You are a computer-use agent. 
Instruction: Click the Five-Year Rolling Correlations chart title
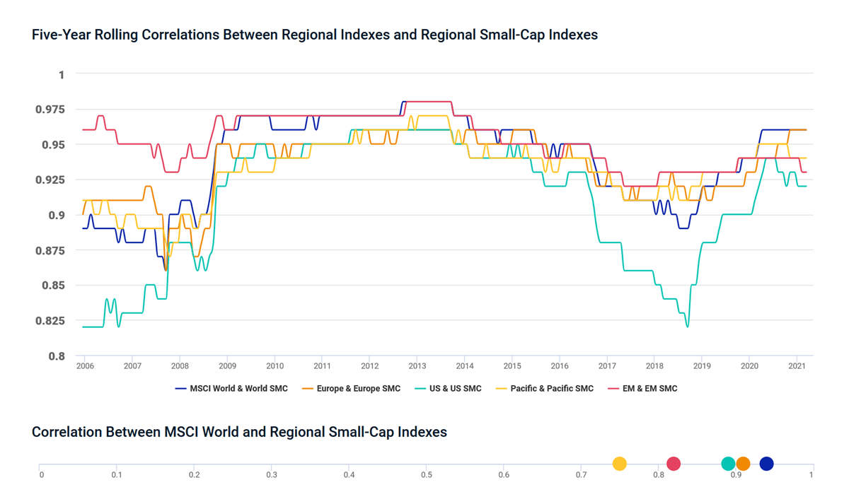[315, 35]
